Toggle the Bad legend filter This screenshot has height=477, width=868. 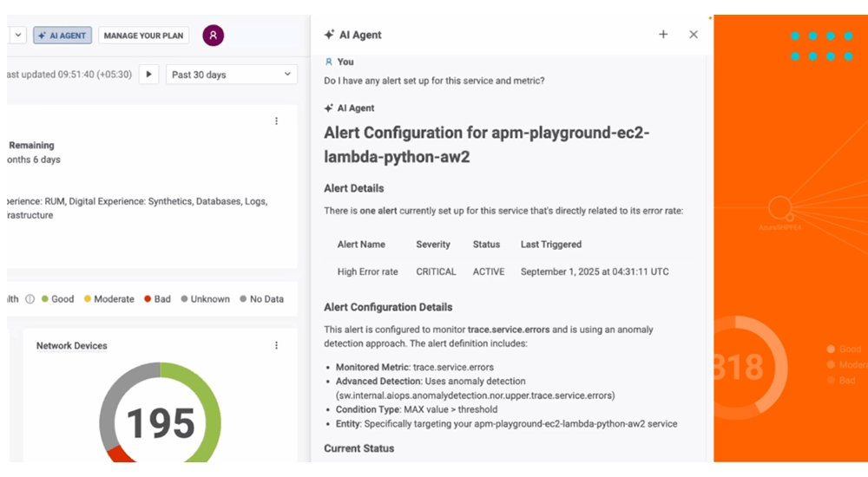[157, 299]
